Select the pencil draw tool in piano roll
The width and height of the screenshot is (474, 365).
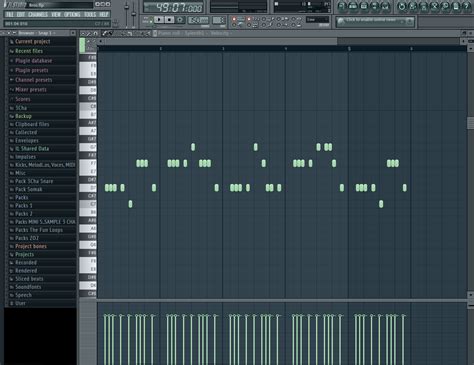[105, 33]
